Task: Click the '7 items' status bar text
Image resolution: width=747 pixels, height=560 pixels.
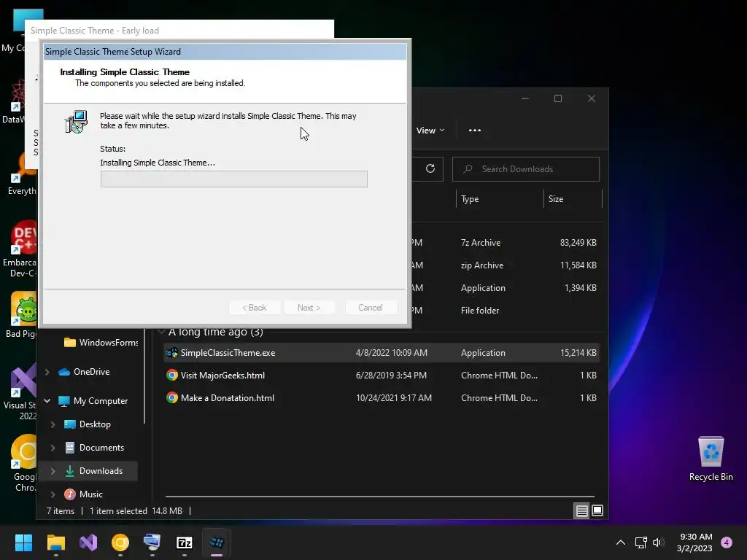Action: pyautogui.click(x=61, y=511)
